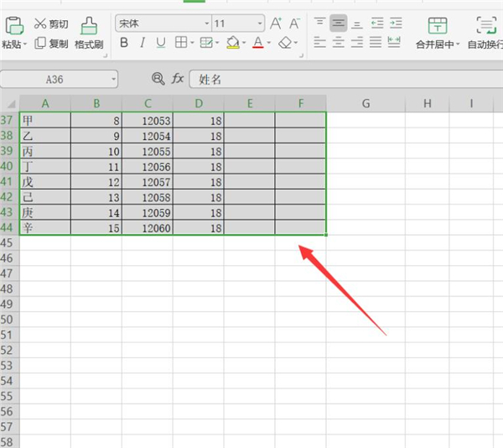Image resolution: width=503 pixels, height=448 pixels.
Task: Expand the font size dropdown showing 11
Action: pos(259,23)
